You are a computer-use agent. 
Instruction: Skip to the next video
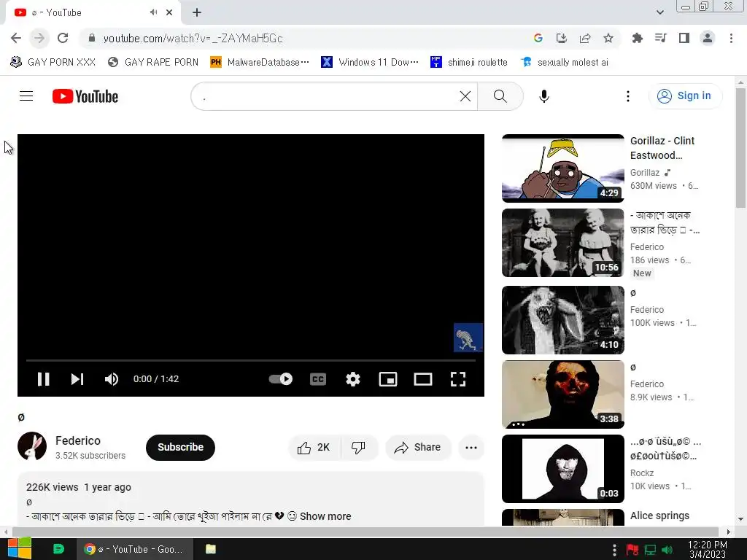point(77,379)
